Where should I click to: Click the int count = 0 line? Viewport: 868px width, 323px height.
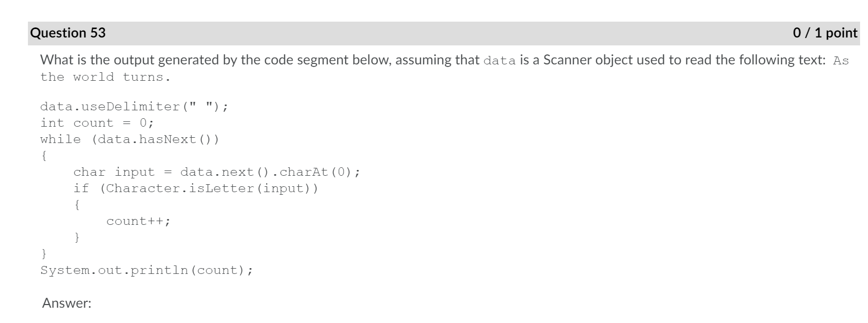[x=97, y=123]
